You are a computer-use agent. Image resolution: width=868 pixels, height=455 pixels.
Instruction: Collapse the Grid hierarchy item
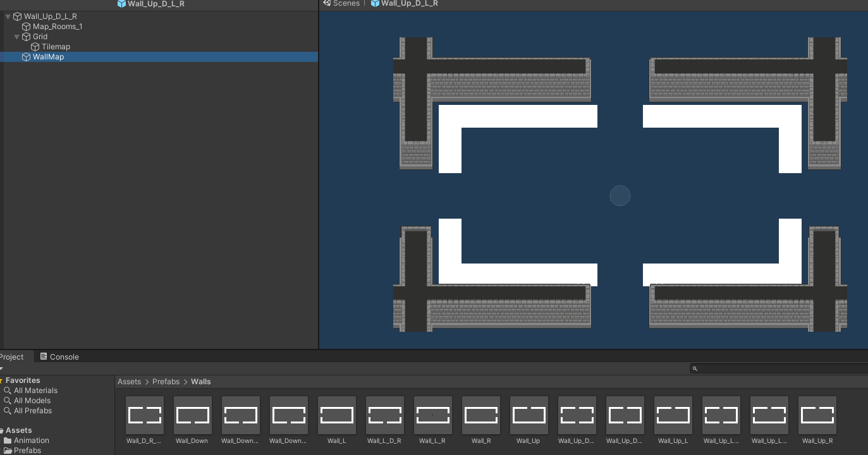(16, 36)
